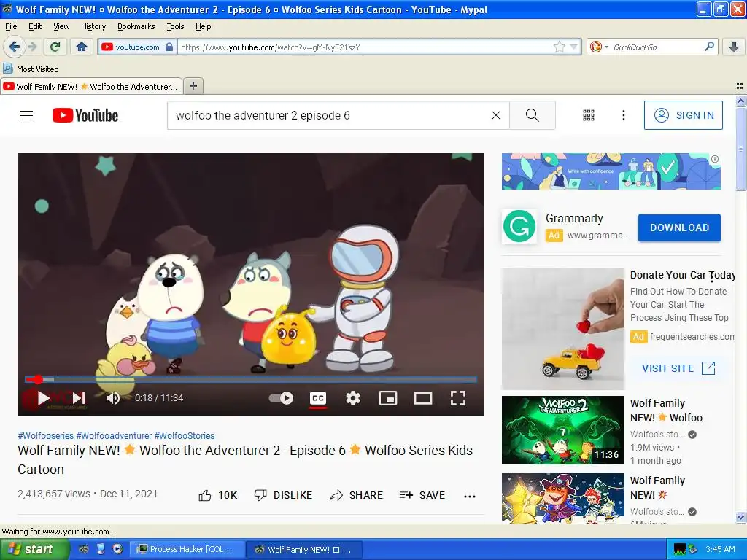Screen dimensions: 747x560
Task: Open the list all tabs button
Action: [740, 86]
